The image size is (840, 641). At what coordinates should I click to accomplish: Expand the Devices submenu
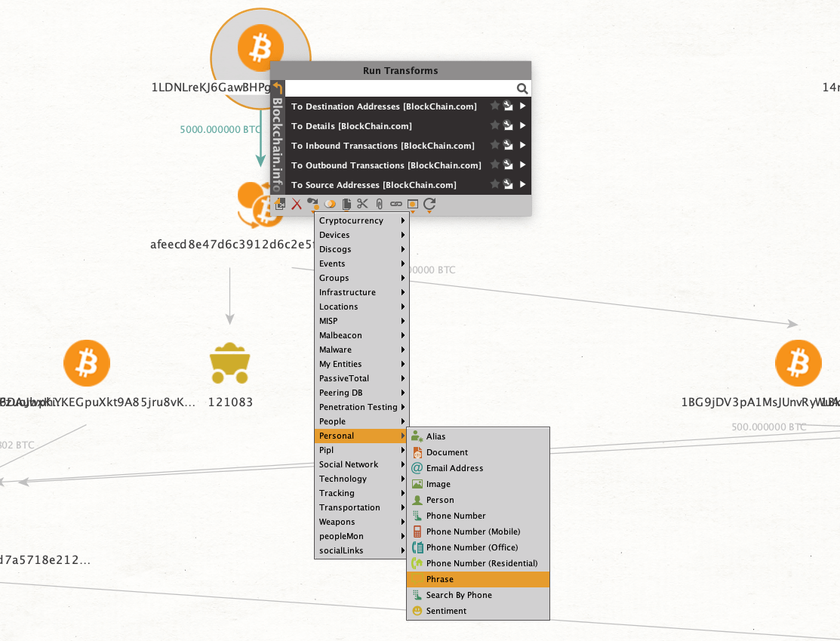[x=362, y=235]
